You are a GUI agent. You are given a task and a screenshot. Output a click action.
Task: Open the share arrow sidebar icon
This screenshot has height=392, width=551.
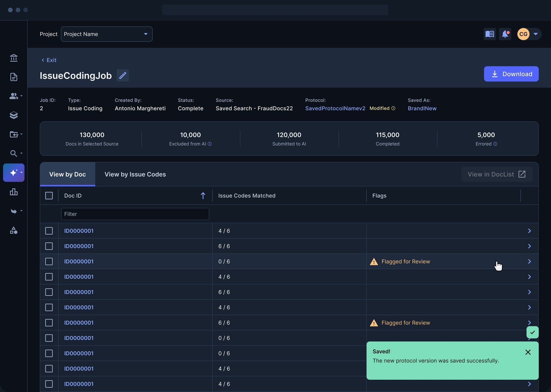coord(14,211)
